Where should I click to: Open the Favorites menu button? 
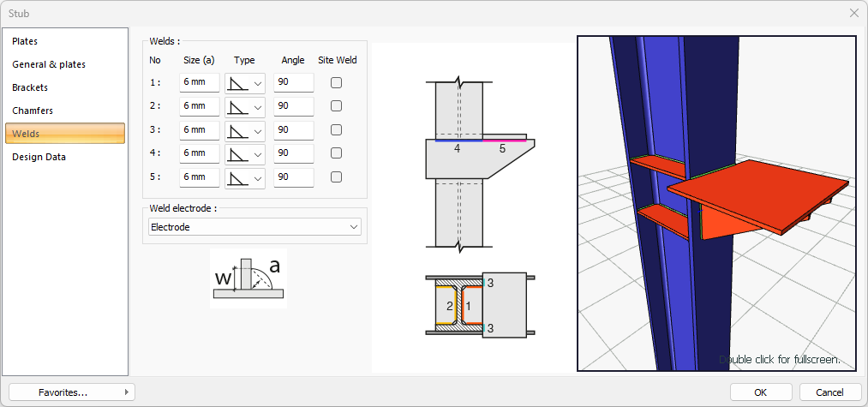(x=71, y=392)
